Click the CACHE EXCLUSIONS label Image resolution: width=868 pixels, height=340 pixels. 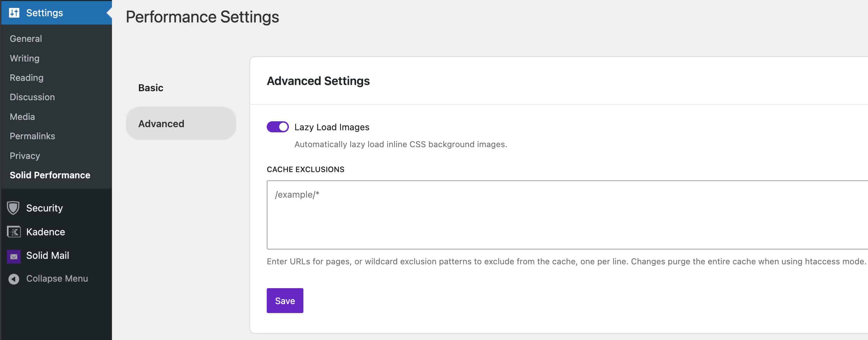[305, 169]
